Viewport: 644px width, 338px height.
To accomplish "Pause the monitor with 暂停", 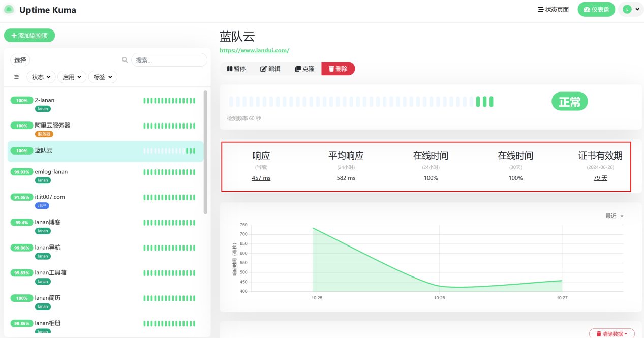I will tap(236, 69).
